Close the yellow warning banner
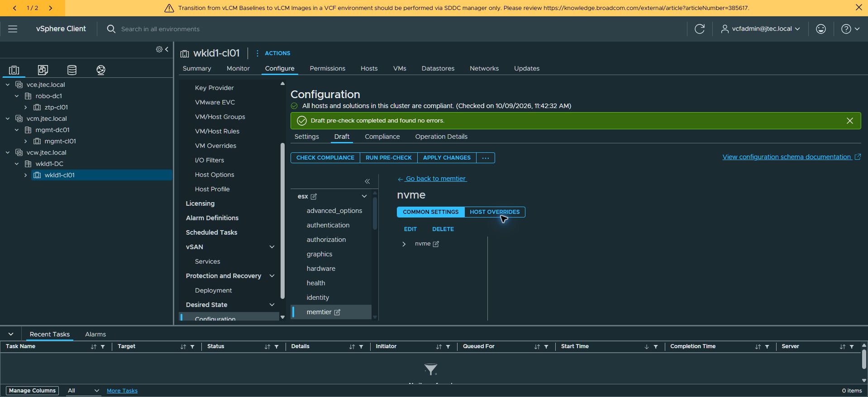Image resolution: width=868 pixels, height=397 pixels. [x=858, y=8]
